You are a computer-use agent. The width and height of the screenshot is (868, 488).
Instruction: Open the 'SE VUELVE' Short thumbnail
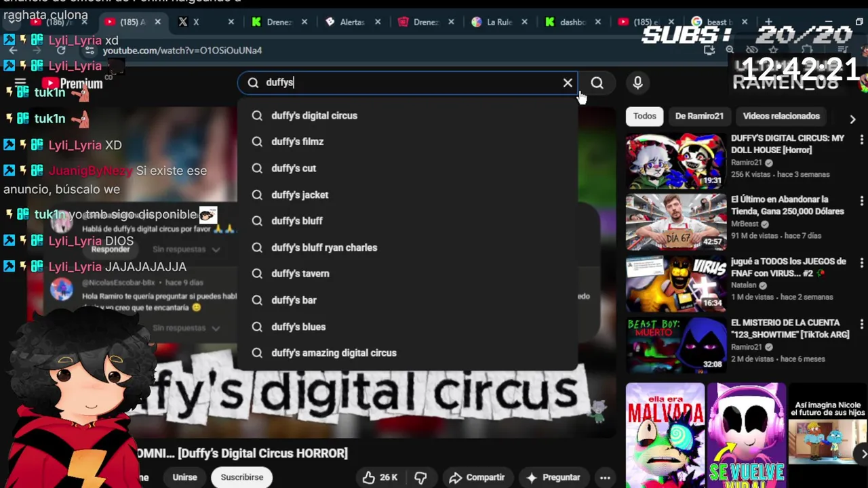[746, 435]
